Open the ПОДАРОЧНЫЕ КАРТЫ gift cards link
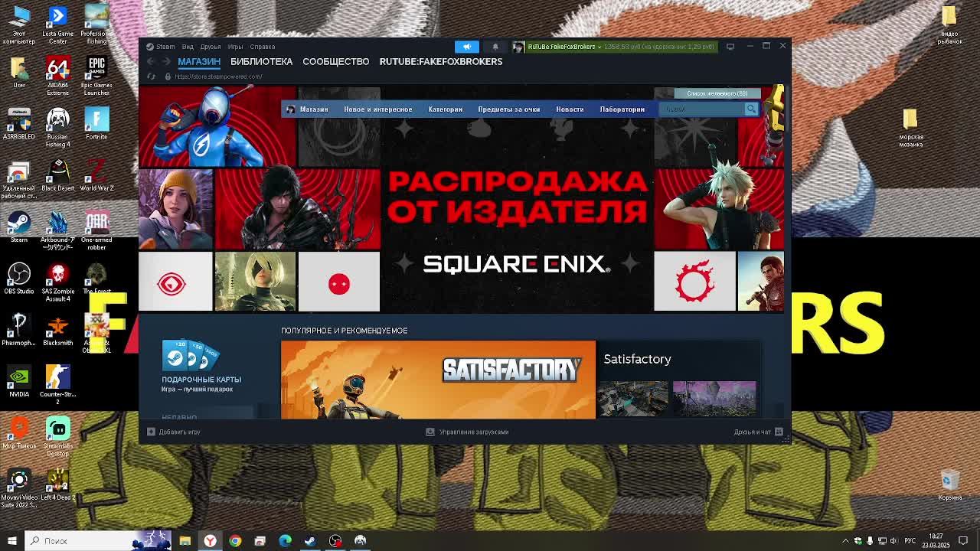 tap(201, 380)
